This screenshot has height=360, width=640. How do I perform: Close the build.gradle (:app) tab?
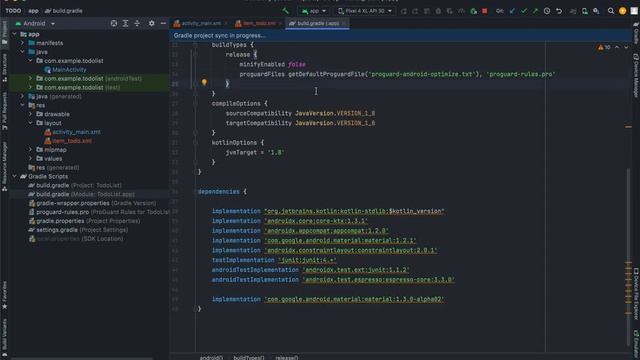point(344,24)
